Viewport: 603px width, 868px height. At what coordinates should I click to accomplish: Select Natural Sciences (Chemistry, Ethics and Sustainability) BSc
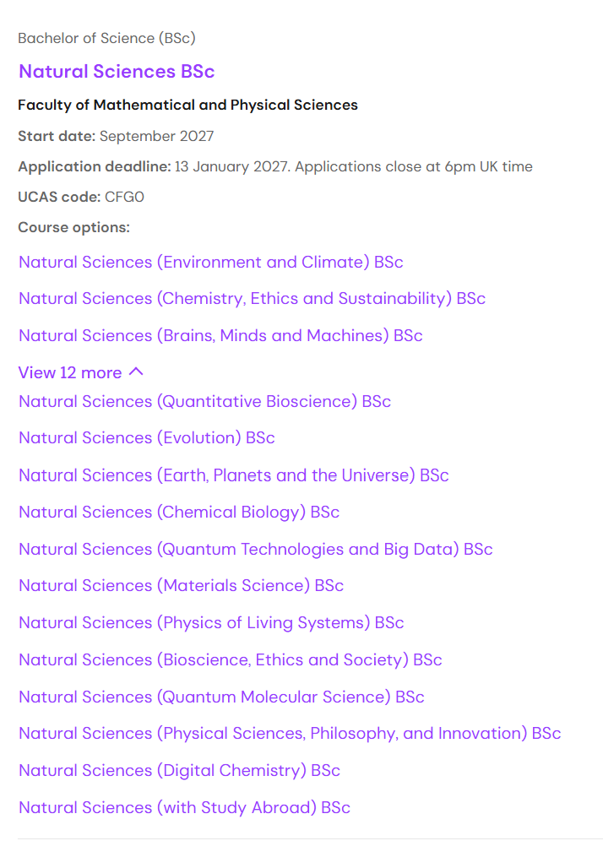[x=252, y=298]
